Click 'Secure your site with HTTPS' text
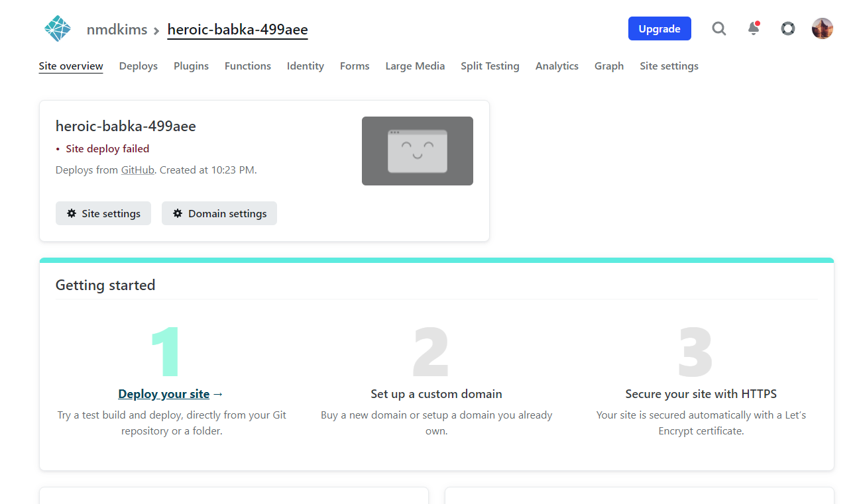Viewport: 855px width, 504px height. [x=701, y=394]
